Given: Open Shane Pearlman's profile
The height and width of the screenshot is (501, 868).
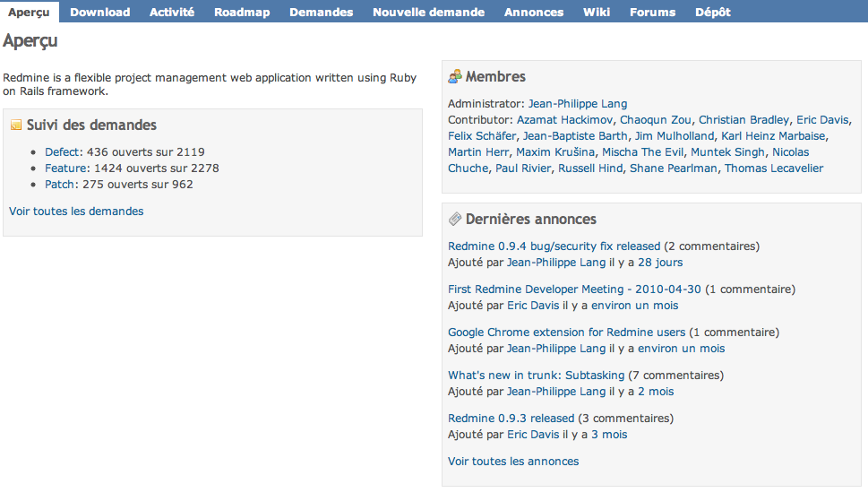Looking at the screenshot, I should (x=673, y=168).
